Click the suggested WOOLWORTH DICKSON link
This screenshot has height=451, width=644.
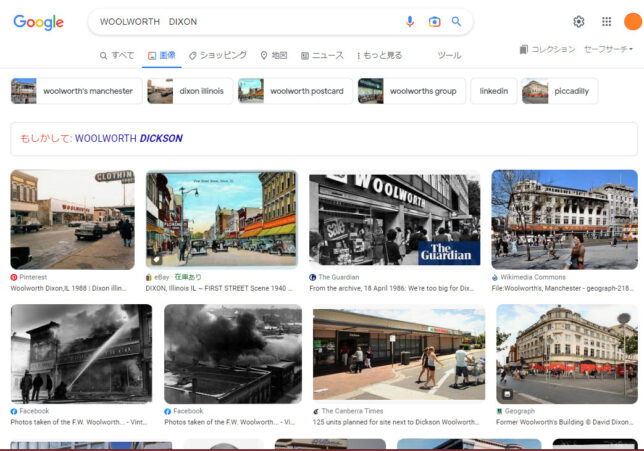click(x=129, y=138)
